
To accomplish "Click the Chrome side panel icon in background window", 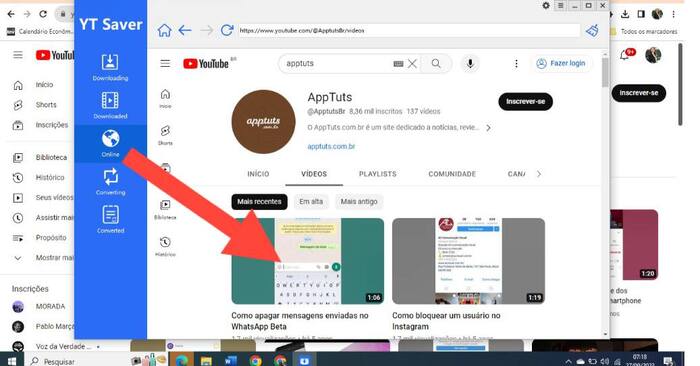I will 641,14.
